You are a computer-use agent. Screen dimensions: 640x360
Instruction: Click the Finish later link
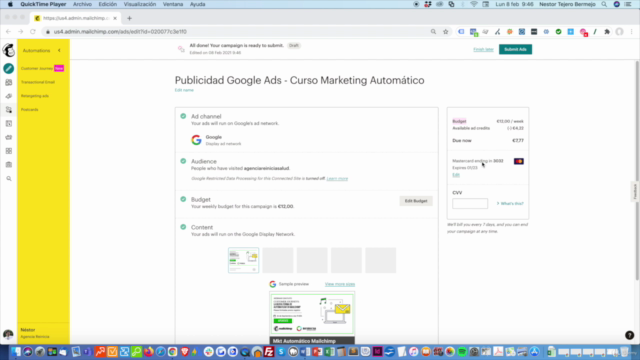click(483, 49)
